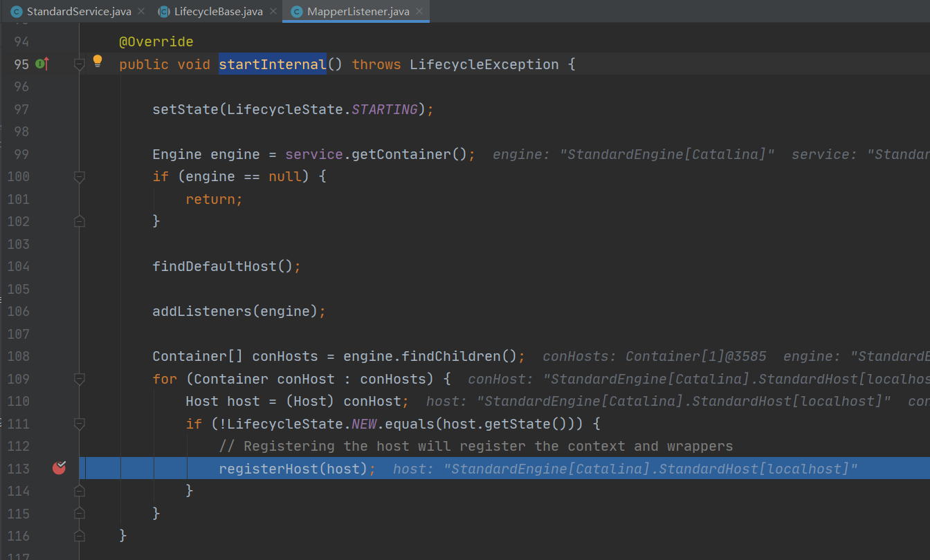Click the registerHost call on line 113
930x560 pixels.
pos(268,469)
